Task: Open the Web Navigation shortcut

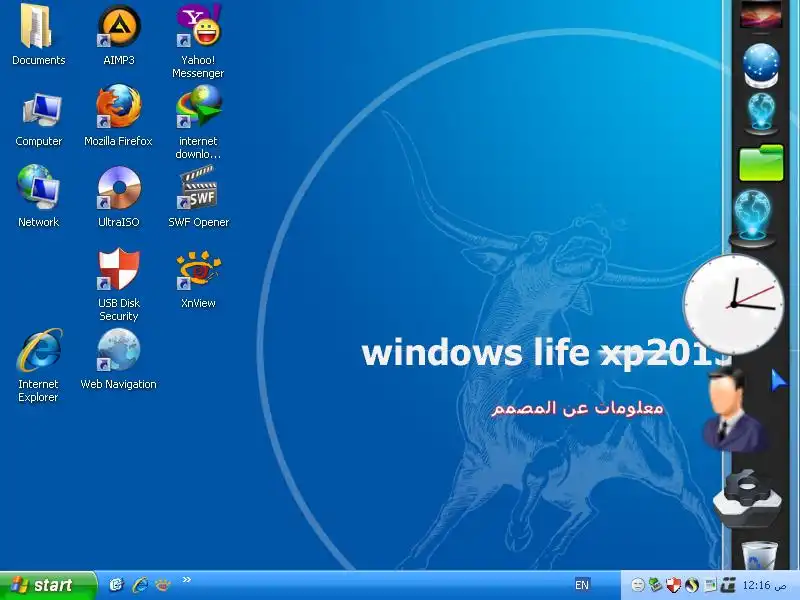Action: coord(118,360)
